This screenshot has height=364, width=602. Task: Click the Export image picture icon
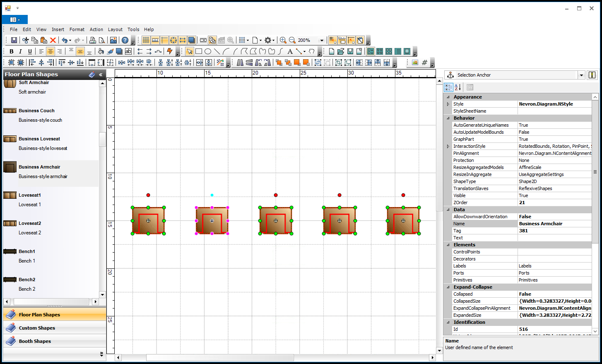coord(113,40)
